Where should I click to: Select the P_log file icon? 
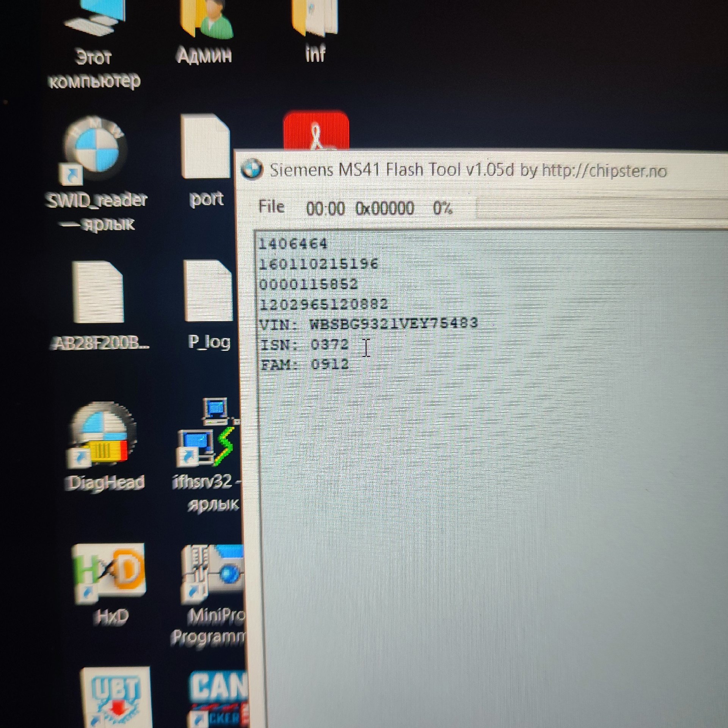pos(208,291)
